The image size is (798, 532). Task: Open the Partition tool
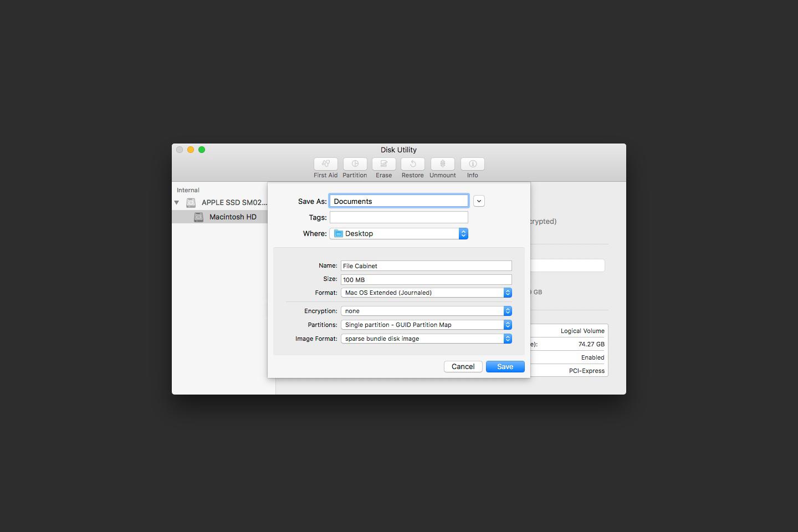coord(355,167)
